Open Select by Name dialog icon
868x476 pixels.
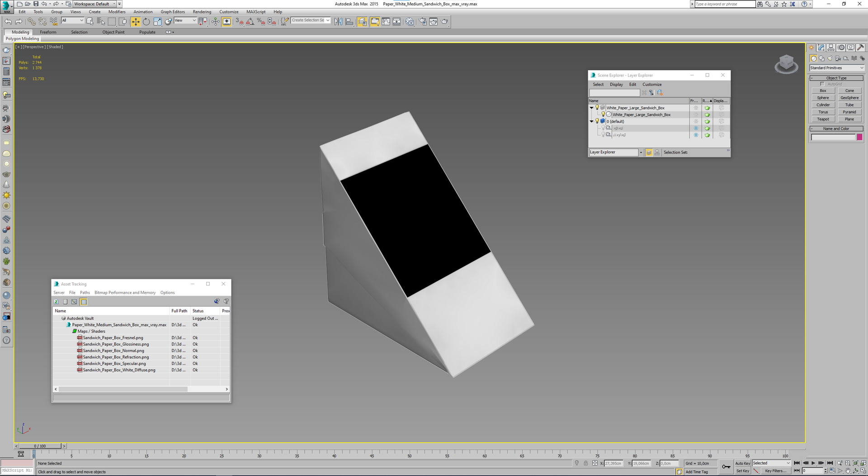click(x=100, y=22)
